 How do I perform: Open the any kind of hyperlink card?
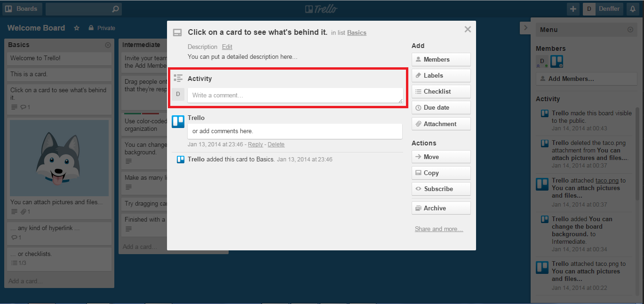59,232
